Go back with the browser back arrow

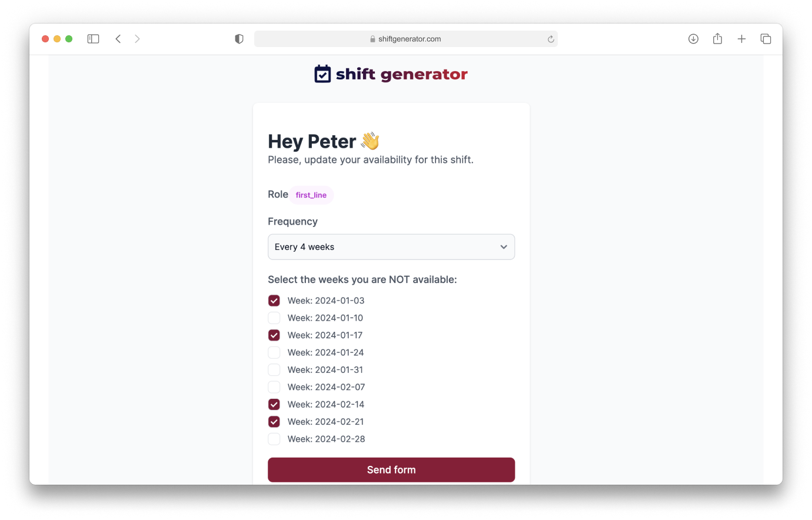click(118, 39)
